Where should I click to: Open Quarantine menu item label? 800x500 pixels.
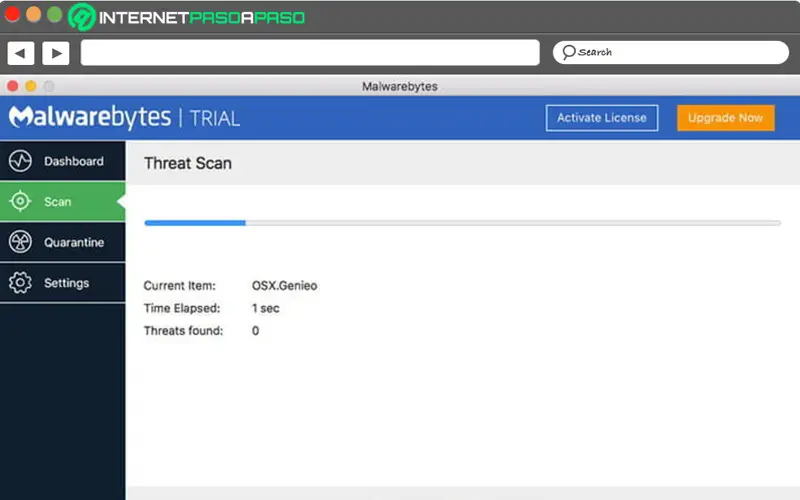74,242
